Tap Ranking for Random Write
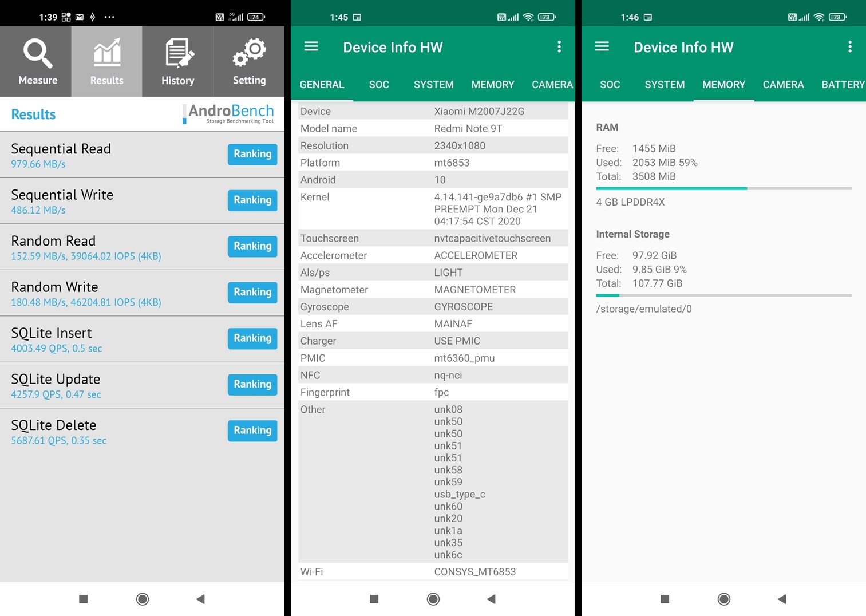The width and height of the screenshot is (866, 616). pos(252,293)
